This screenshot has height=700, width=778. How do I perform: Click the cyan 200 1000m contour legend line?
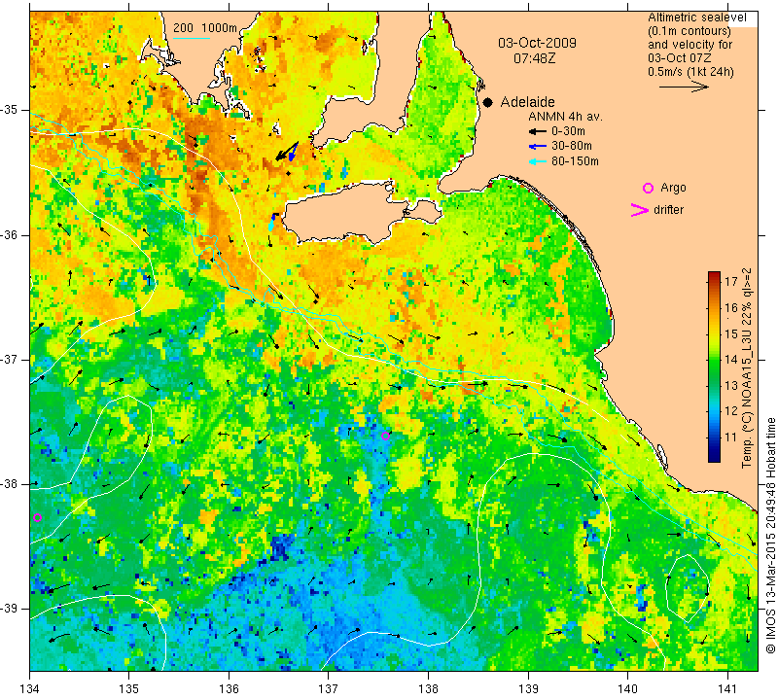pos(192,38)
